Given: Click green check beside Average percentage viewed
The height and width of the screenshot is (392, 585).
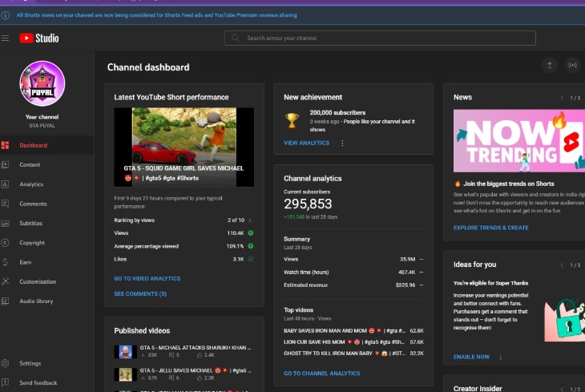Looking at the screenshot, I should (x=251, y=246).
